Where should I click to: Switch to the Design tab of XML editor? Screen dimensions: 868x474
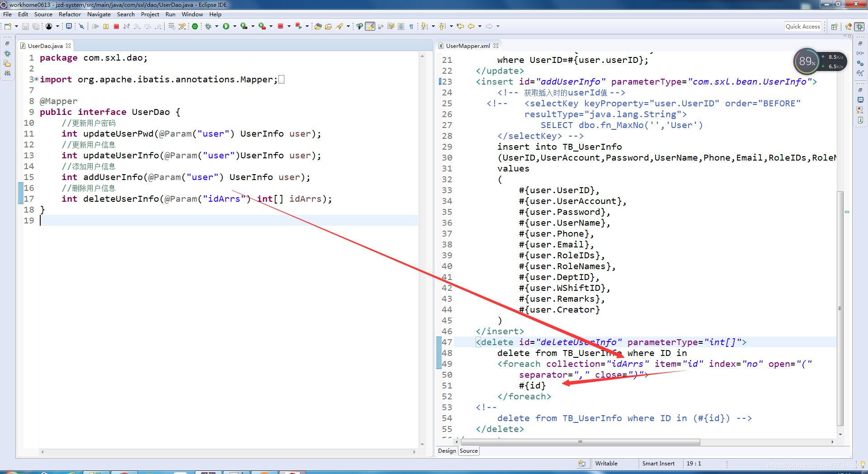click(447, 450)
